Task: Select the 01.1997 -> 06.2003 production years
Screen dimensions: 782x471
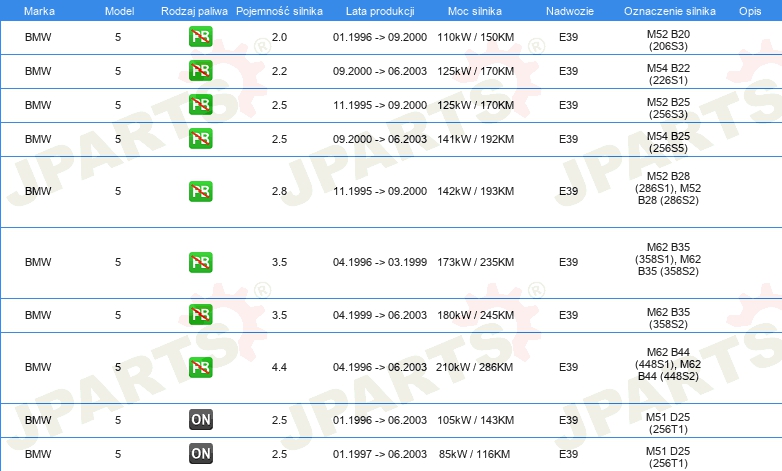Action: point(380,454)
